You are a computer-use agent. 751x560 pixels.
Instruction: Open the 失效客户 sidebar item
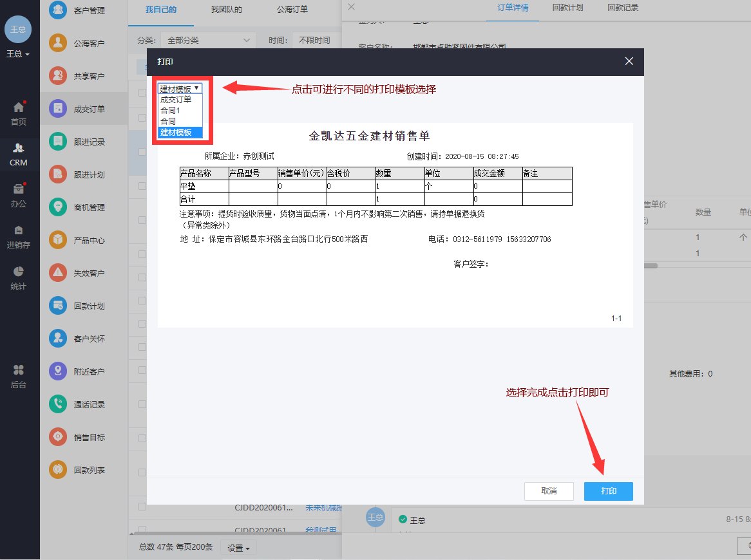(x=84, y=274)
